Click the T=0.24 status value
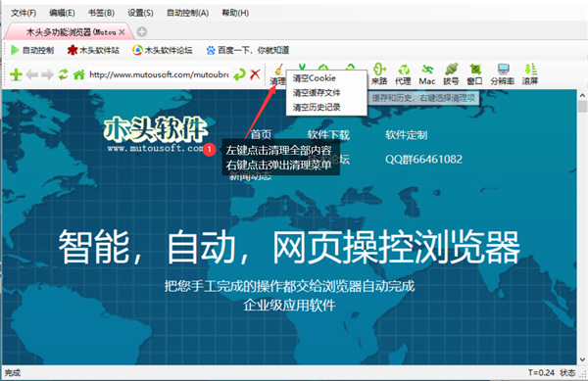588x381 pixels. [541, 373]
